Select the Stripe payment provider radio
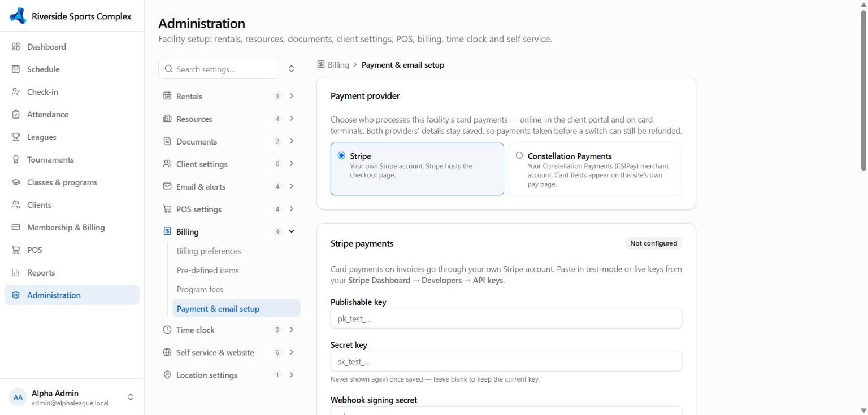The image size is (868, 415). click(x=341, y=156)
